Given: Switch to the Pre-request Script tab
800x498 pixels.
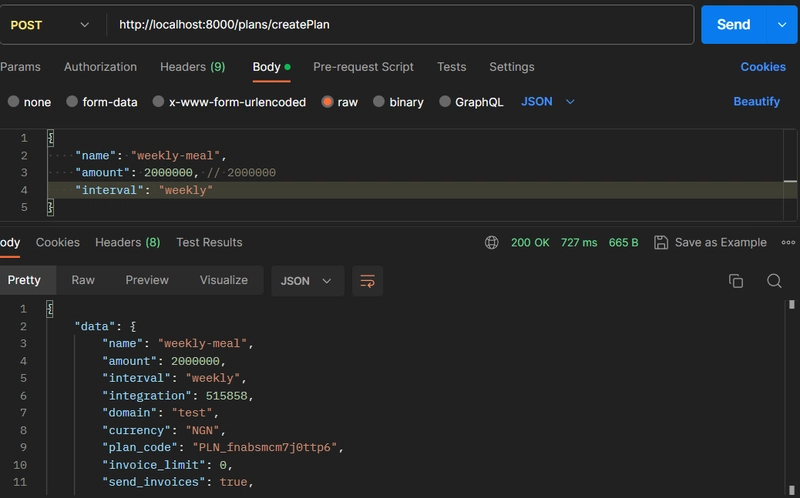Looking at the screenshot, I should [x=363, y=67].
